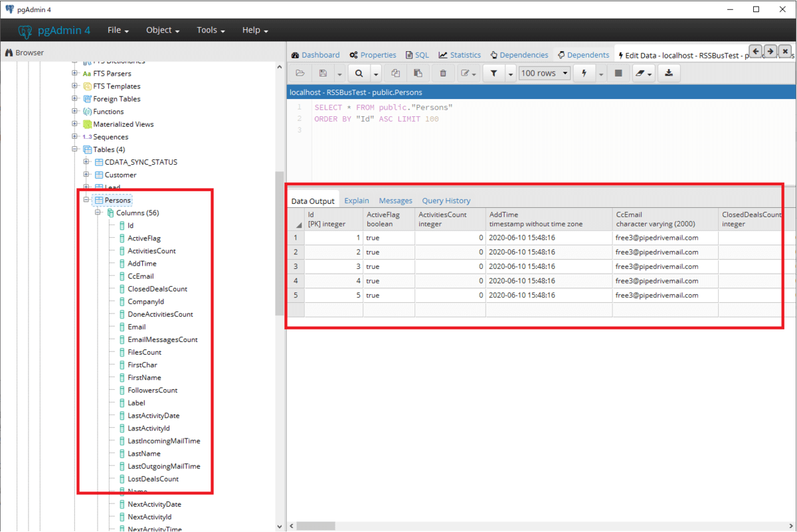The image size is (797, 532).
Task: Open the Object menu
Action: (x=163, y=31)
